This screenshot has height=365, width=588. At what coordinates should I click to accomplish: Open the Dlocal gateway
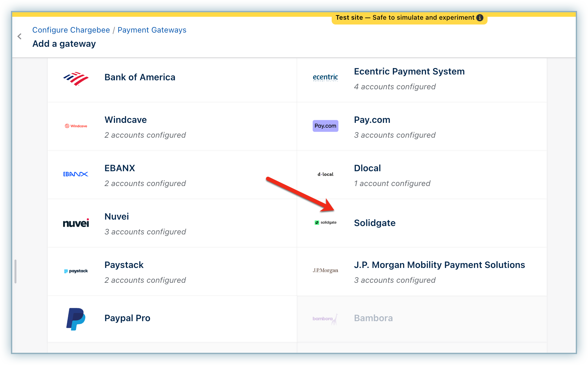click(x=367, y=168)
